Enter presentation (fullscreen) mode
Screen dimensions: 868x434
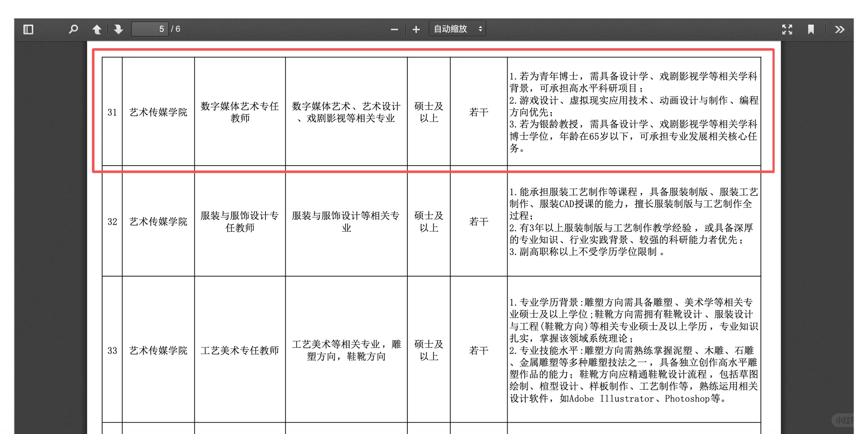point(787,29)
